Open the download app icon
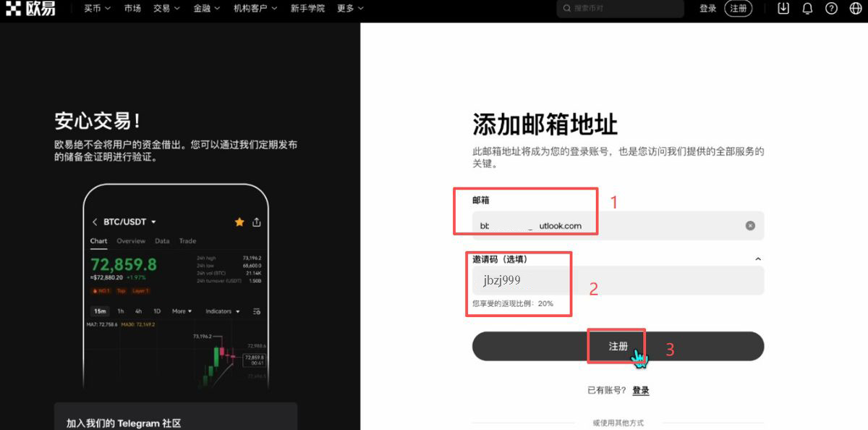 coord(782,8)
